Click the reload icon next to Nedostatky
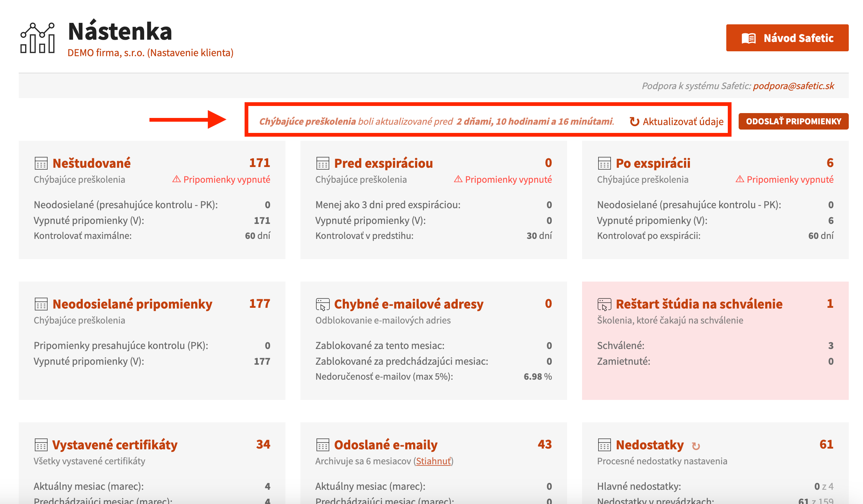 (x=696, y=446)
